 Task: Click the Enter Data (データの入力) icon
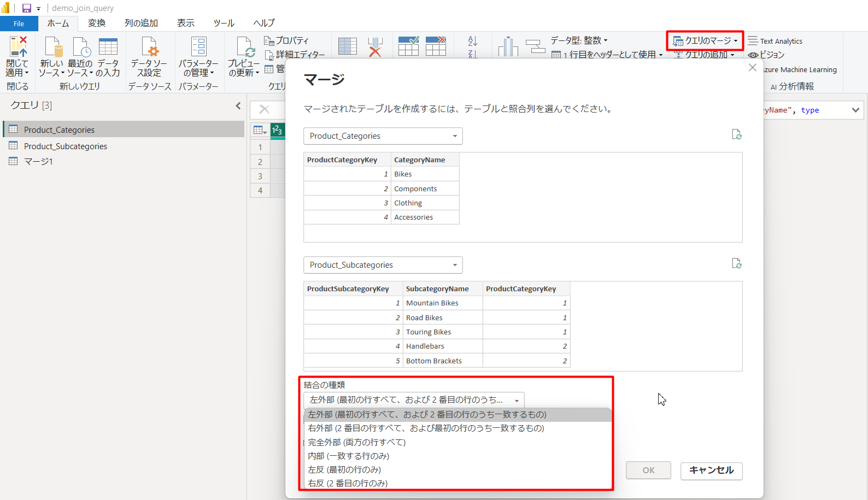point(108,48)
